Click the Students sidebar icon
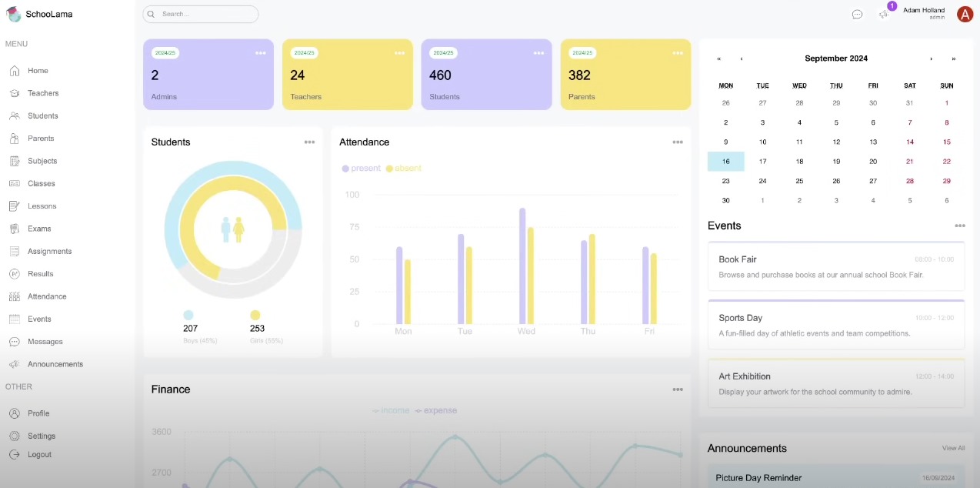This screenshot has width=980, height=488. click(x=14, y=115)
